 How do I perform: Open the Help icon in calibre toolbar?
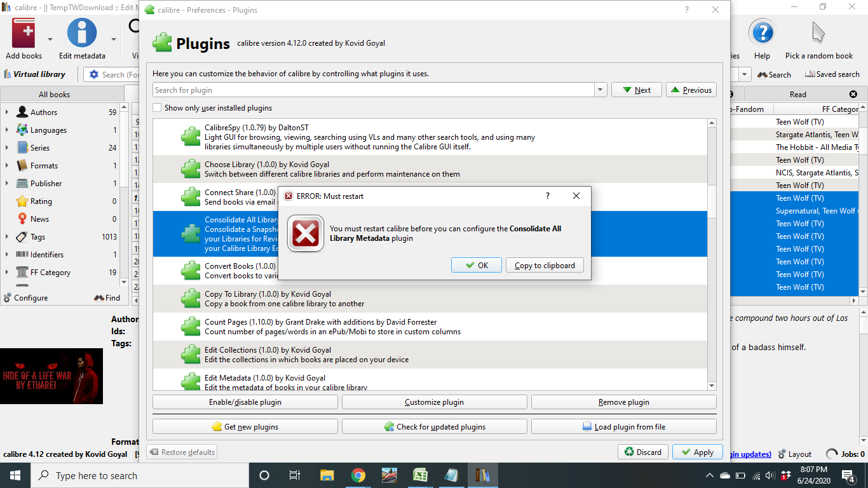pos(762,33)
